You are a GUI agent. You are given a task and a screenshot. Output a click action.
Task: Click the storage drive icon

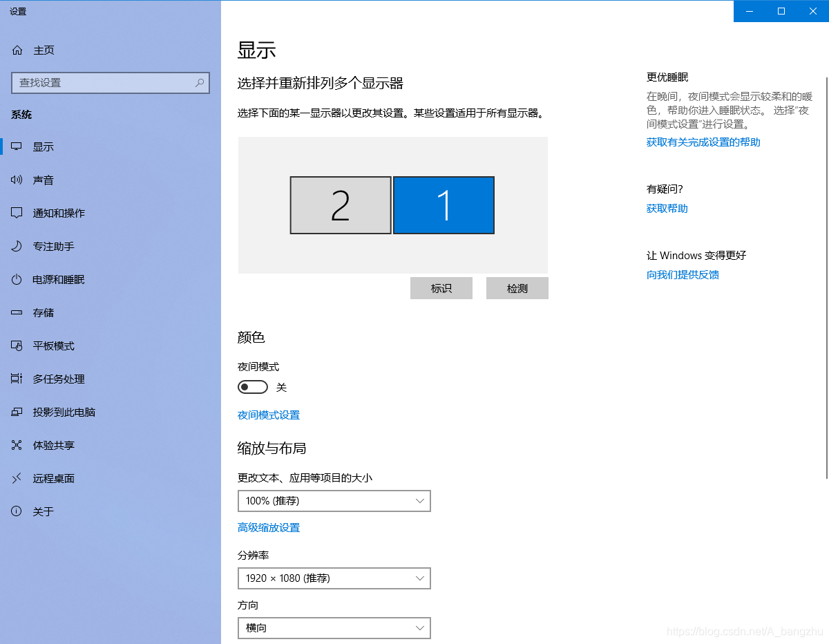[x=17, y=313]
